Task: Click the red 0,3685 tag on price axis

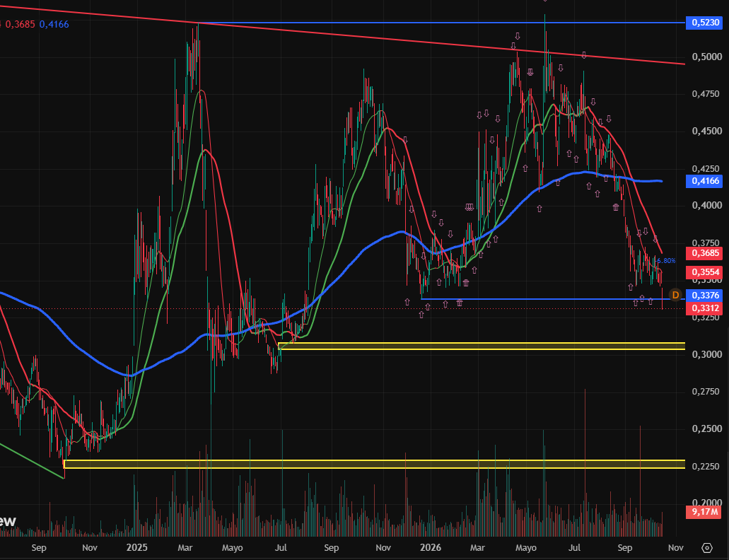Action: pos(704,253)
